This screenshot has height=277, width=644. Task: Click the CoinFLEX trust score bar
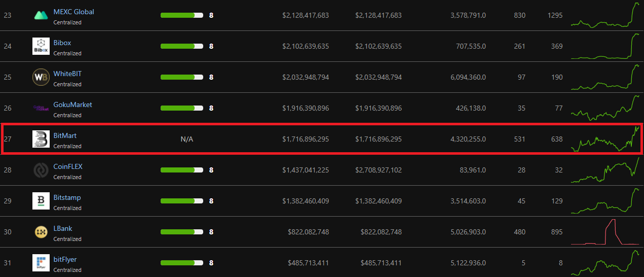click(182, 170)
